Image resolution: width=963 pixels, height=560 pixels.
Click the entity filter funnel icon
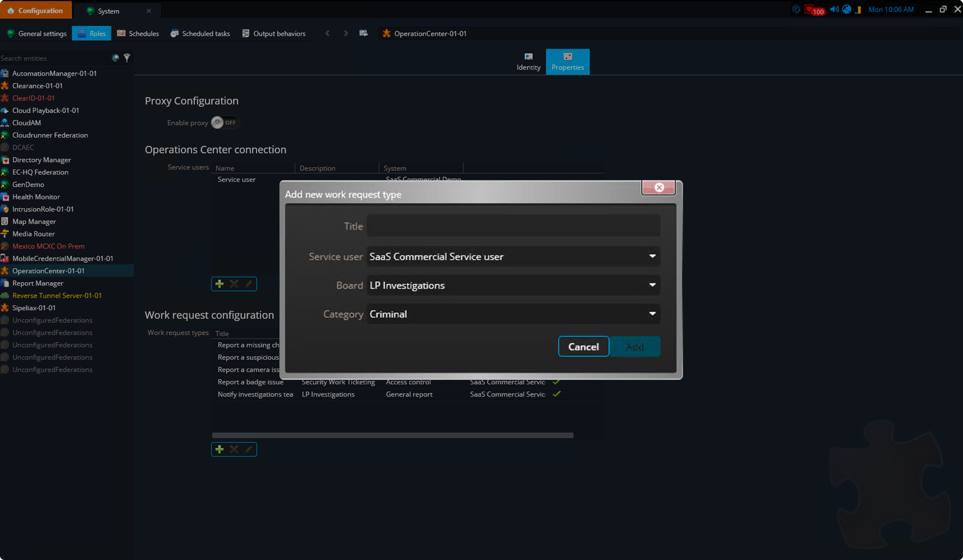click(x=127, y=58)
